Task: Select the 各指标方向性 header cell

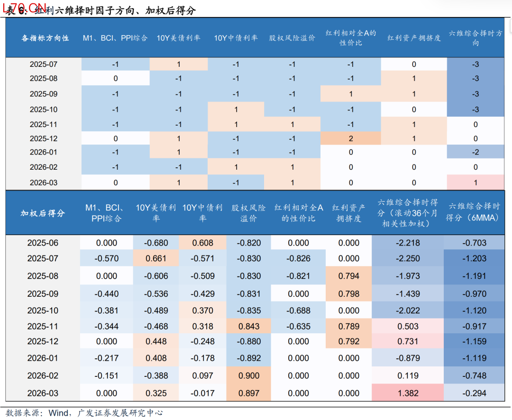Action: click(45, 38)
